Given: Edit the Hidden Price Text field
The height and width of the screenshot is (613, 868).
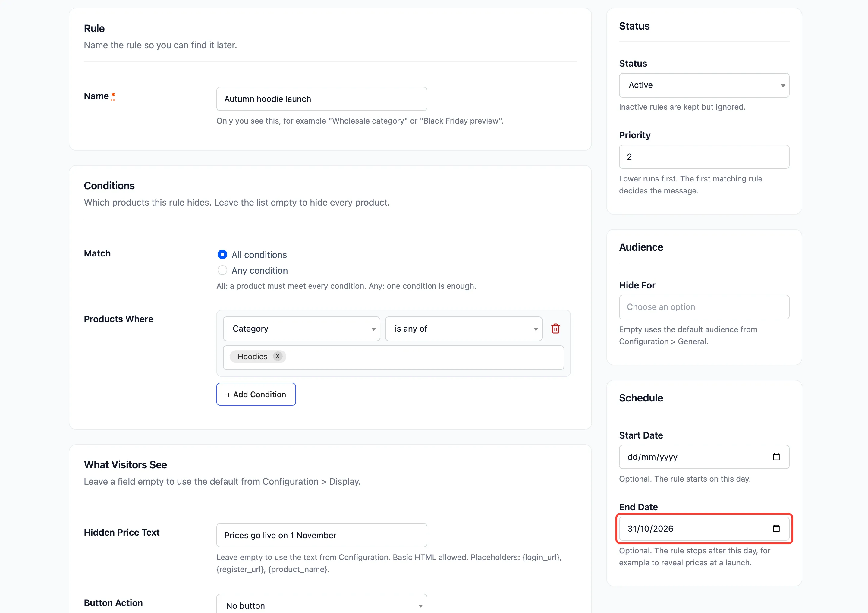Looking at the screenshot, I should 322,535.
